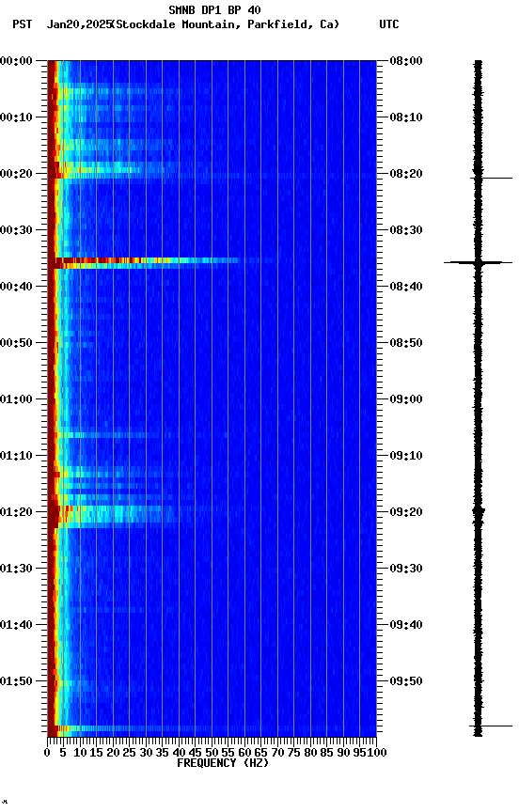Click the seismogram burst near 09:20
The width and height of the screenshot is (519, 812).
point(478,513)
